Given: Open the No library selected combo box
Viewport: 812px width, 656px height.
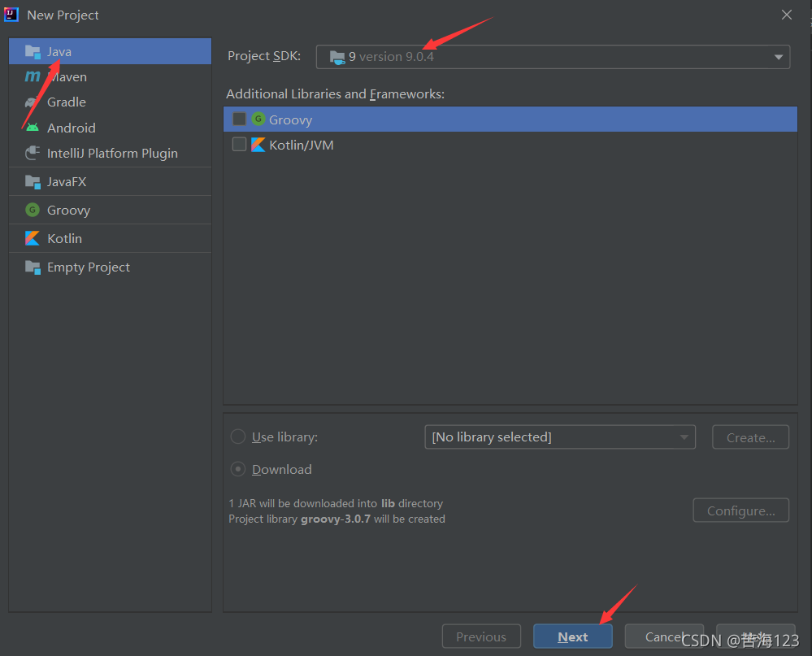Looking at the screenshot, I should (x=560, y=437).
